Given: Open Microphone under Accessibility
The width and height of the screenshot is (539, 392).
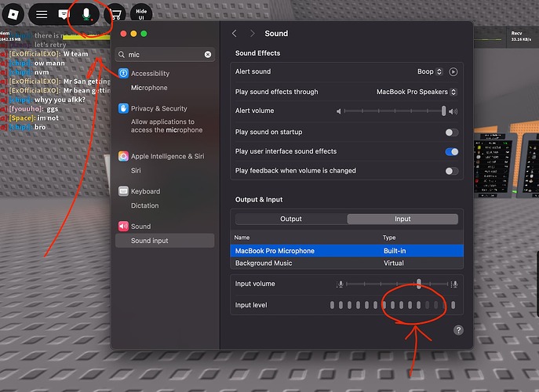Looking at the screenshot, I should point(149,88).
